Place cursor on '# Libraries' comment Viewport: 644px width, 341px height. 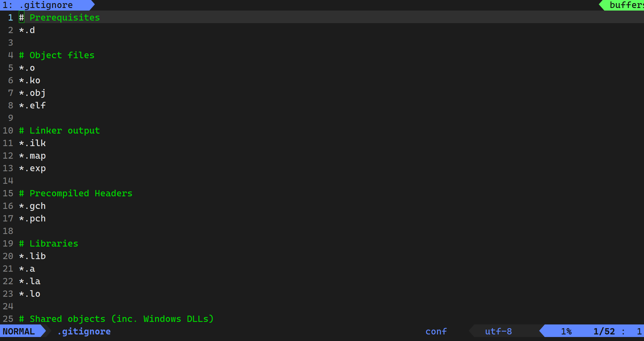(x=49, y=243)
